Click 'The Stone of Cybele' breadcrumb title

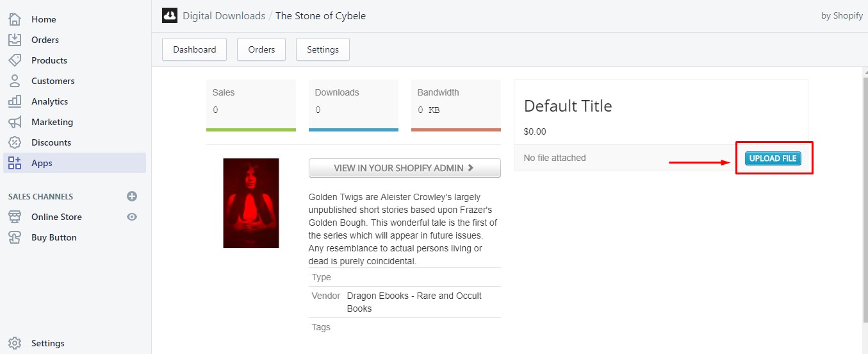pyautogui.click(x=320, y=15)
